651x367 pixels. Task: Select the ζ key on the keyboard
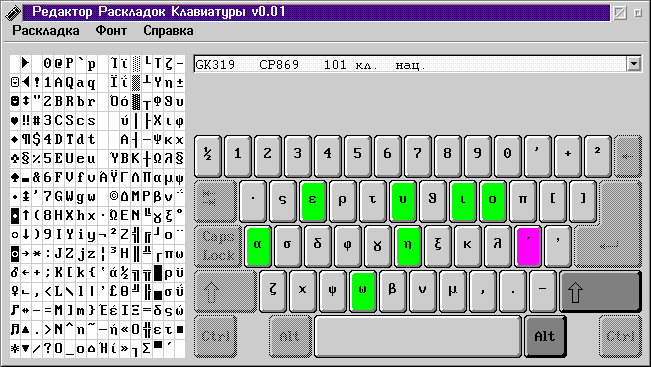point(273,292)
